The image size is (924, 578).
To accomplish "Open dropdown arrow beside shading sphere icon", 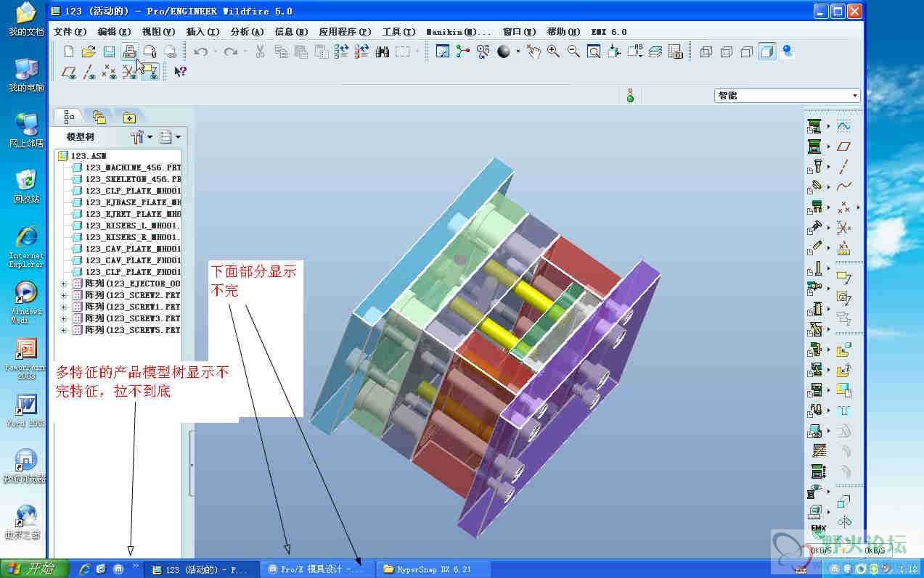I will 518,51.
